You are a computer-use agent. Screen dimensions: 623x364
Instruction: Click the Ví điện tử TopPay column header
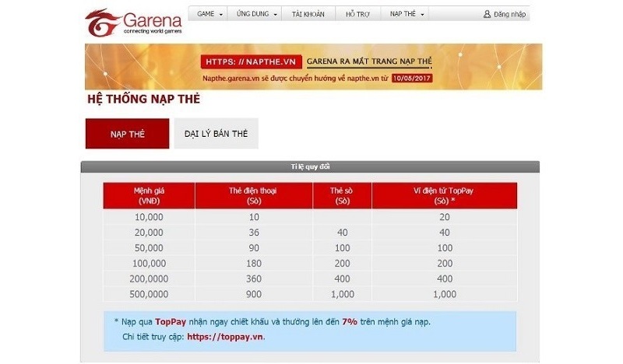point(444,196)
